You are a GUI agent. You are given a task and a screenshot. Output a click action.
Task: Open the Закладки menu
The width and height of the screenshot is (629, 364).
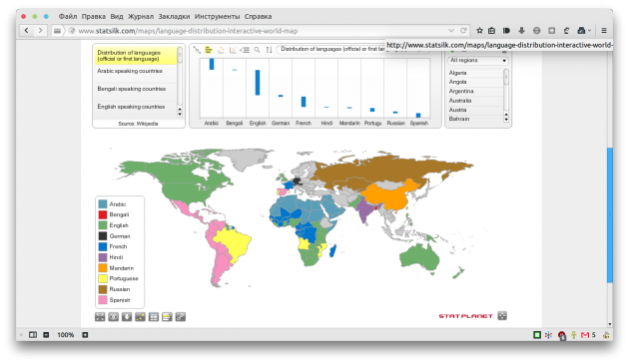click(x=174, y=16)
